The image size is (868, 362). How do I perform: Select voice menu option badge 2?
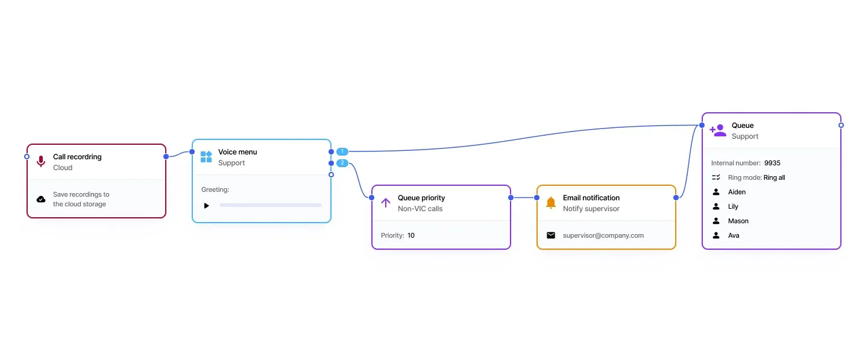342,163
